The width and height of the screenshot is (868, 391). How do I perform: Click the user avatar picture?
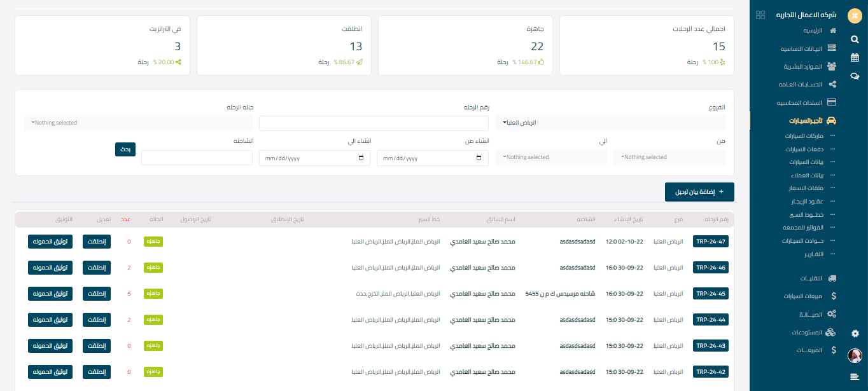855,355
